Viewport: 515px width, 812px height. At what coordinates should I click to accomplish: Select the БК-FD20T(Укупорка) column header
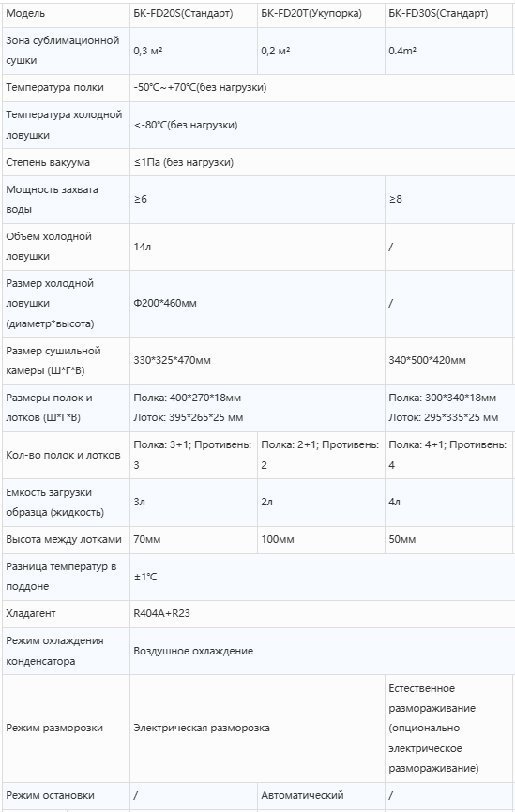(321, 13)
